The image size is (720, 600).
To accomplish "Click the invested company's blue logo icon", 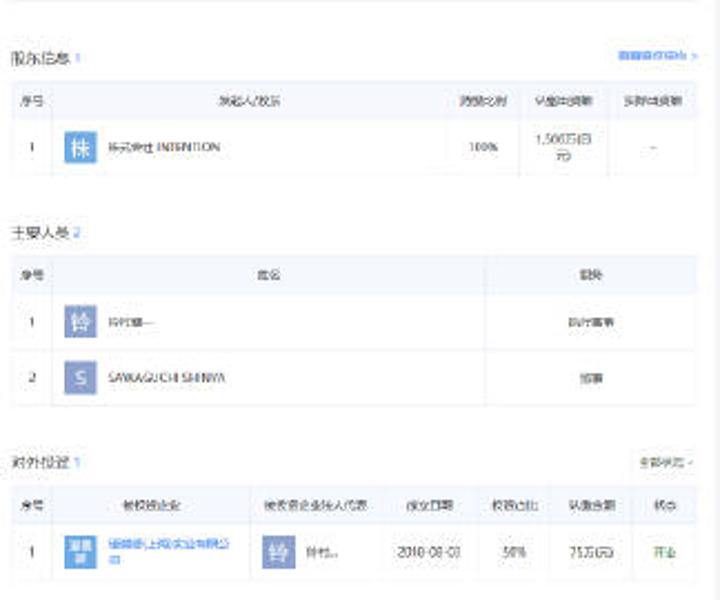I will point(80,552).
